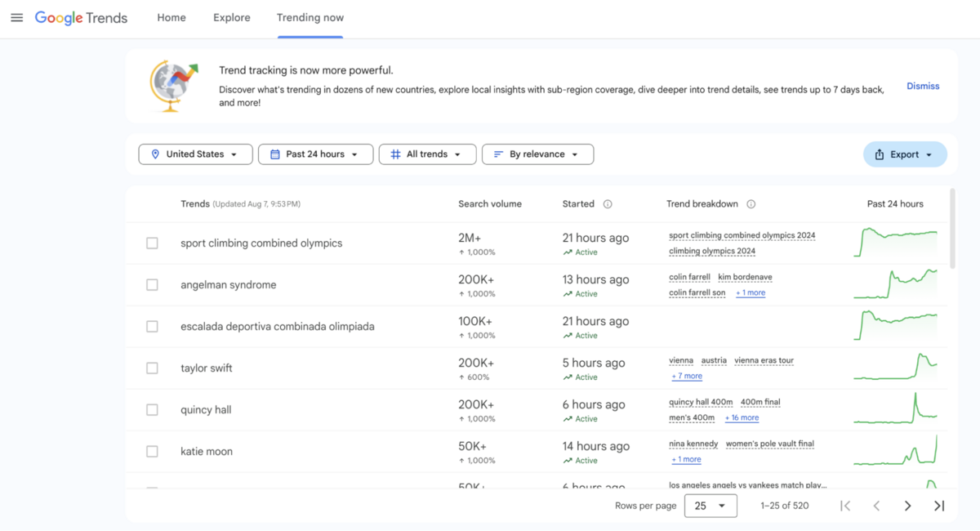Viewport: 980px width, 531px height.
Task: Click the vienna eras tour term
Action: click(764, 360)
